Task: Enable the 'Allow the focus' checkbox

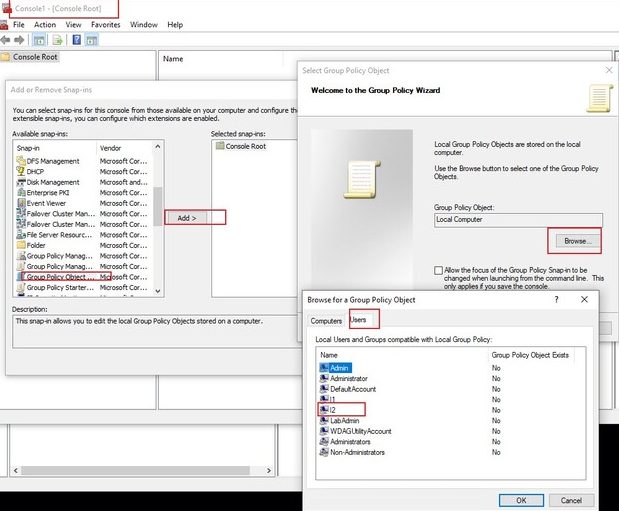Action: [x=440, y=271]
